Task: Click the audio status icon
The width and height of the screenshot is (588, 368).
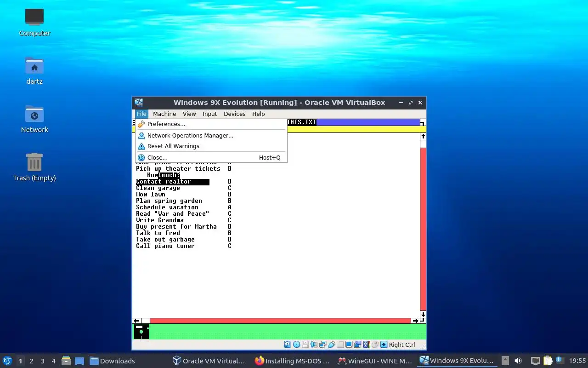Action: pos(314,345)
